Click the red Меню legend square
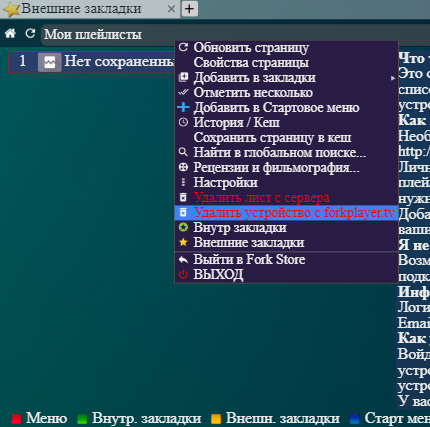 [16, 419]
